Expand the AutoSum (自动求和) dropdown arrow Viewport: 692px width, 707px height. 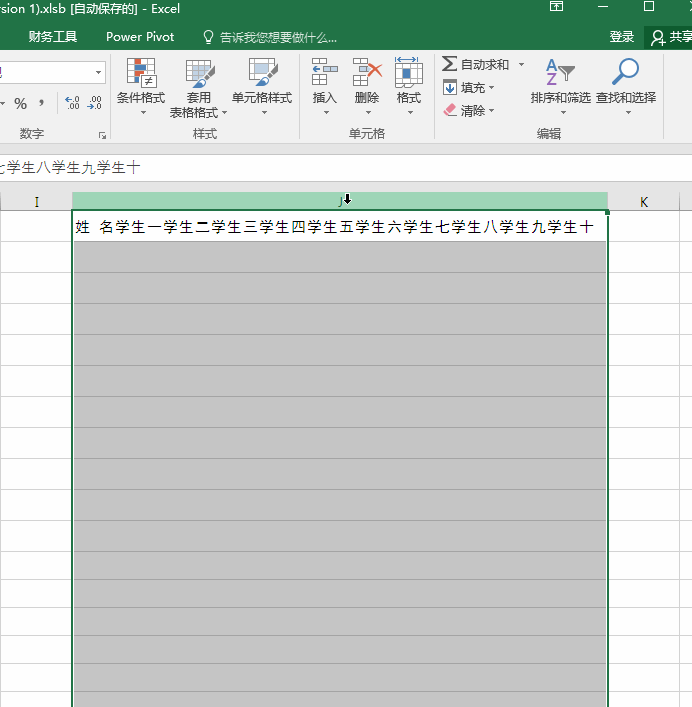(521, 64)
